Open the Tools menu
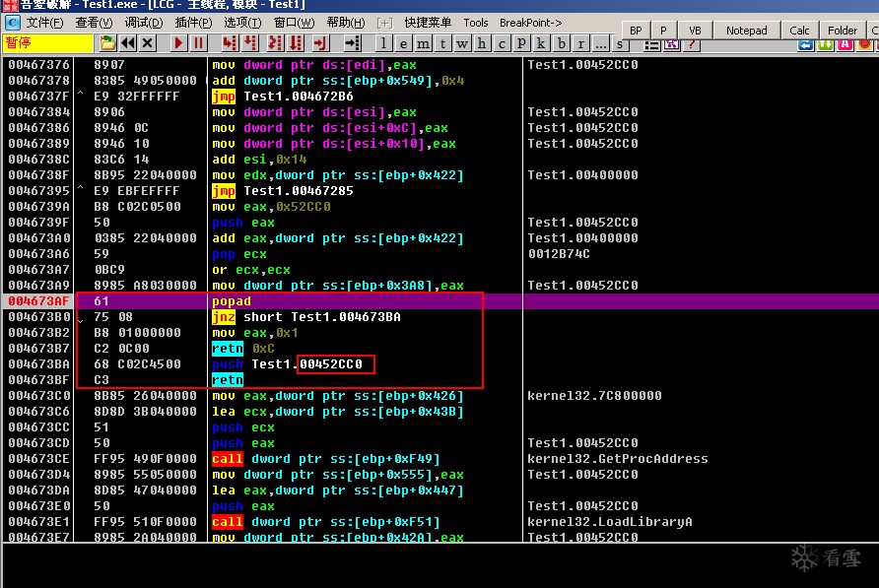 pyautogui.click(x=475, y=23)
